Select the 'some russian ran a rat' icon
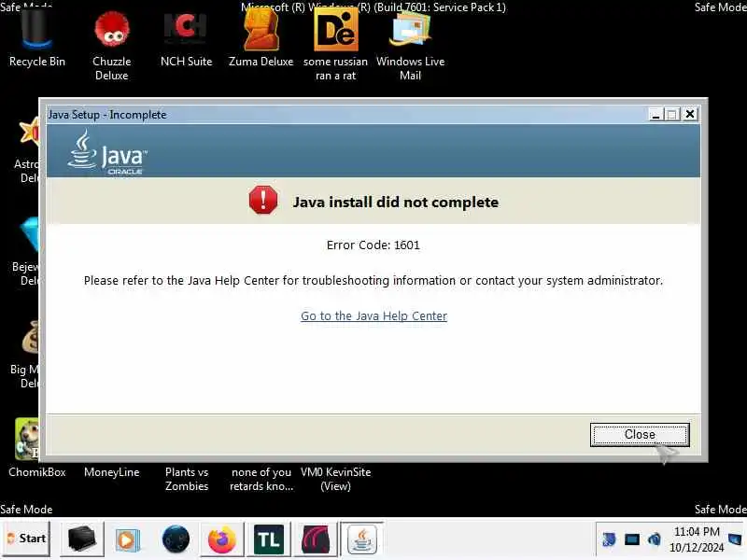Screen dimensions: 747x560 coord(335,45)
